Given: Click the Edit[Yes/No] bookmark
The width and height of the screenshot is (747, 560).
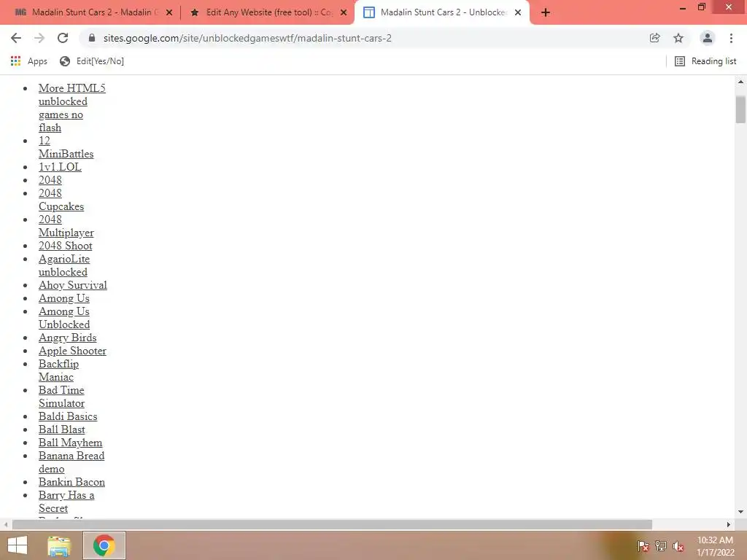Looking at the screenshot, I should tap(91, 61).
